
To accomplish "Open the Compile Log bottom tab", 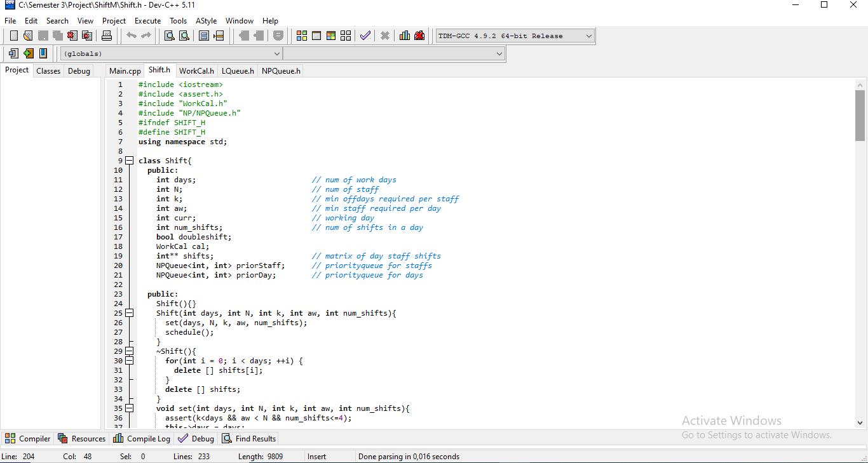I will coord(142,438).
